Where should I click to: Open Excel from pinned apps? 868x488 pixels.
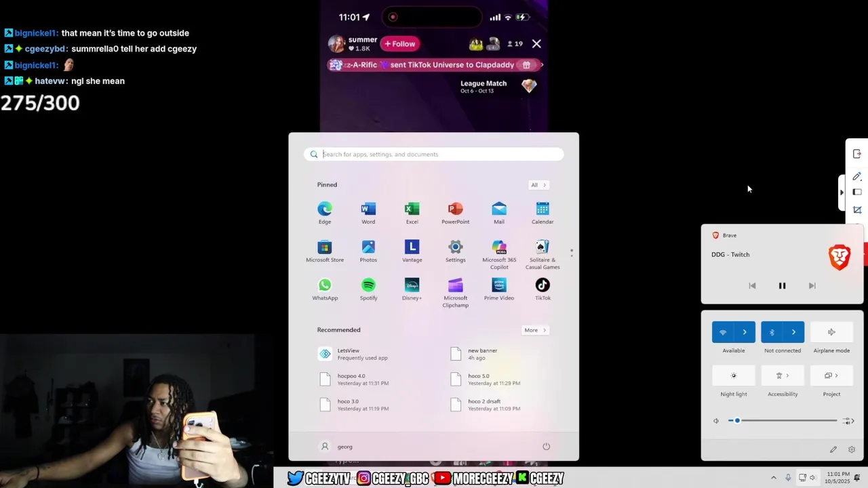tap(412, 213)
